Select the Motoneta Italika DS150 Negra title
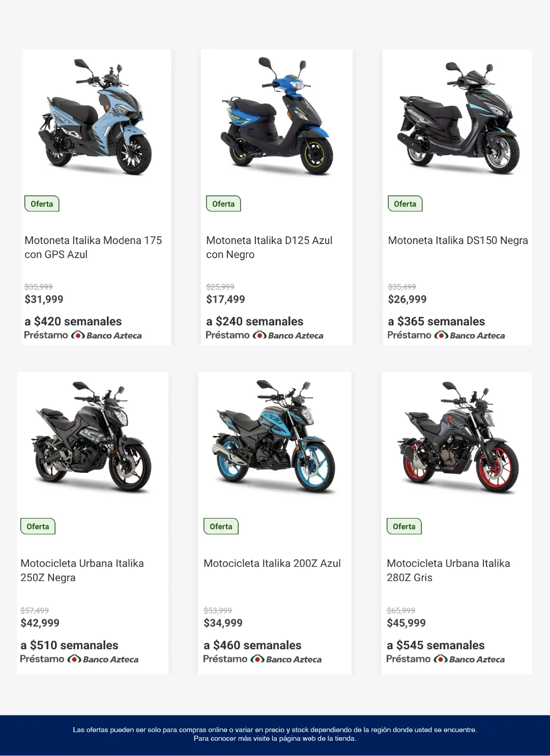 457,240
